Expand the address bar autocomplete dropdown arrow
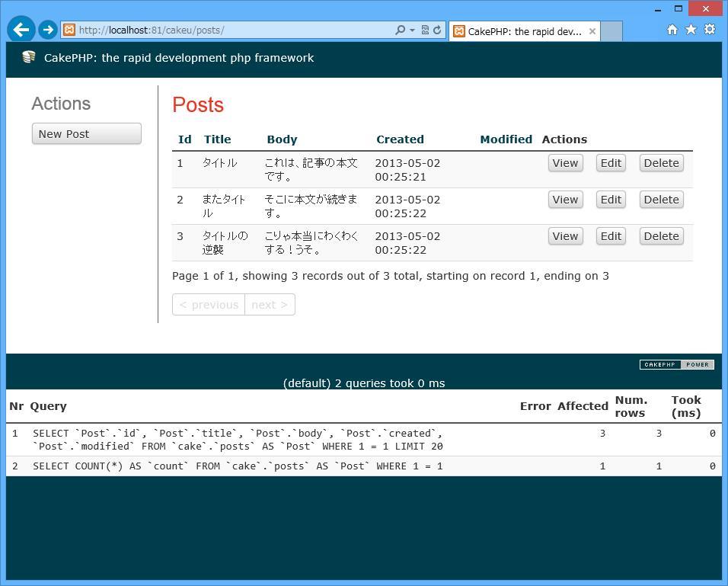Screen dimensions: 728x586 tap(412, 30)
